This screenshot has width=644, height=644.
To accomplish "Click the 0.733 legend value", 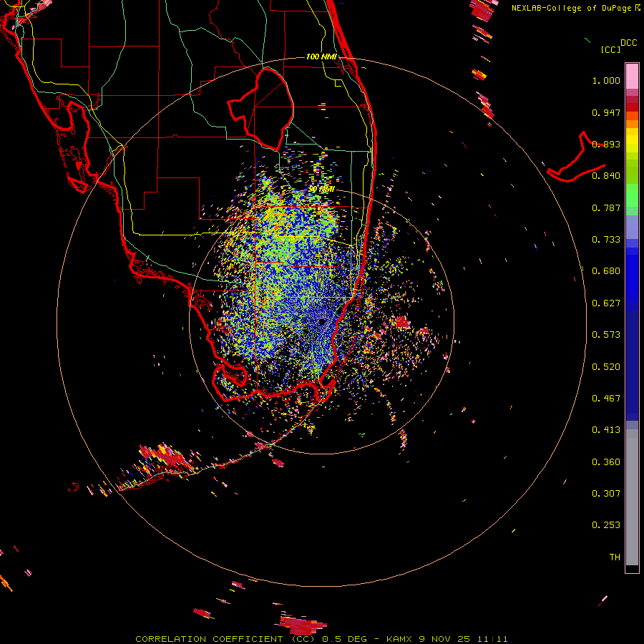I will click(606, 240).
